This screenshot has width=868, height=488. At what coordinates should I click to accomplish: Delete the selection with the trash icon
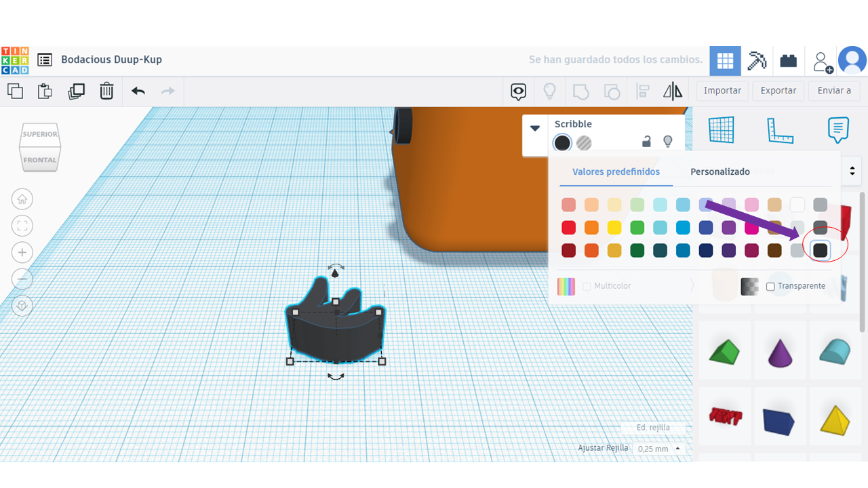[x=106, y=91]
